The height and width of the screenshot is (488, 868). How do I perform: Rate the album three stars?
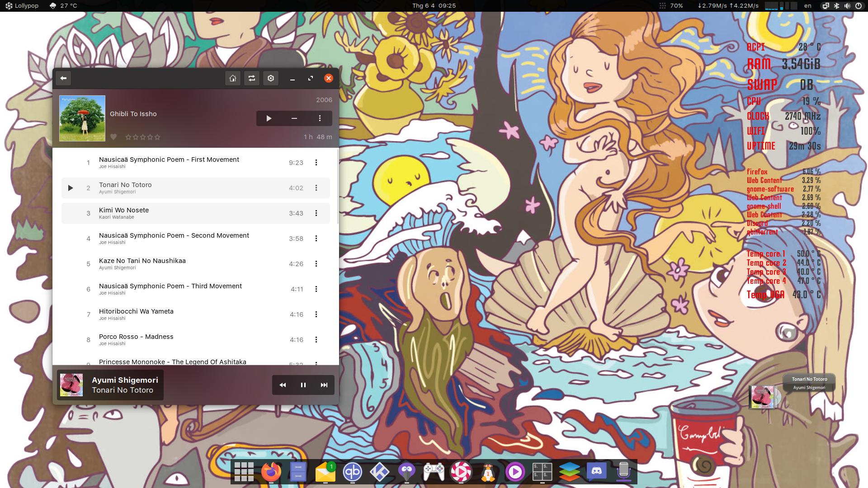pyautogui.click(x=143, y=137)
